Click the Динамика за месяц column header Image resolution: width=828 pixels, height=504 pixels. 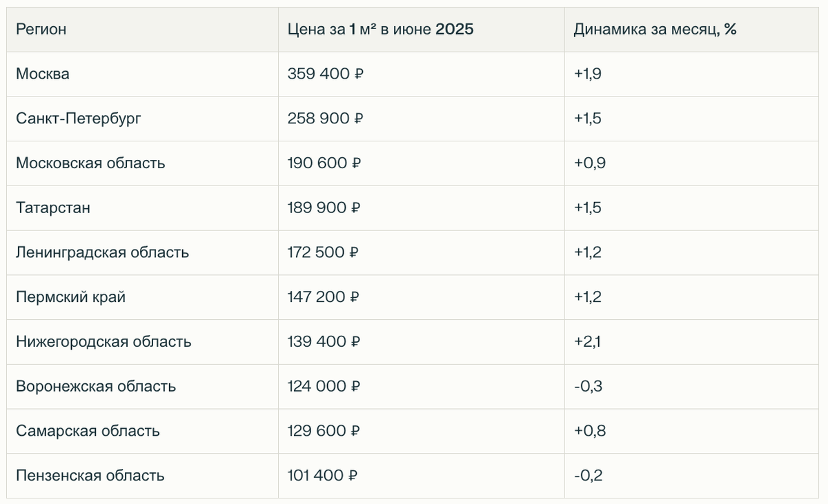[x=655, y=30]
